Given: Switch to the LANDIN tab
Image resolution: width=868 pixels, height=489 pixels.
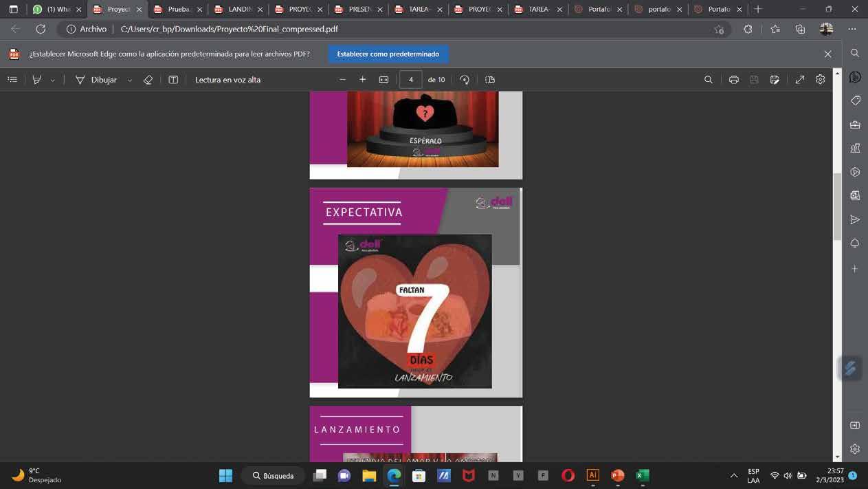Looking at the screenshot, I should (238, 10).
